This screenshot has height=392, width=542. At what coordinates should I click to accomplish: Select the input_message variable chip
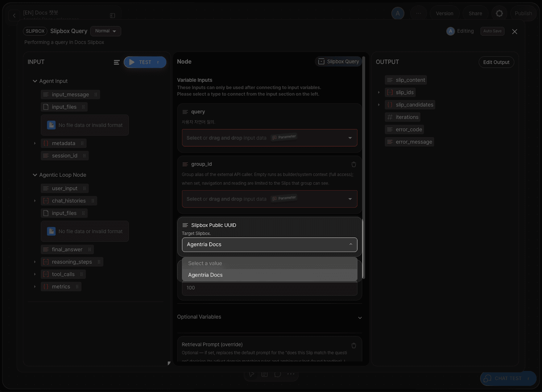pos(70,95)
